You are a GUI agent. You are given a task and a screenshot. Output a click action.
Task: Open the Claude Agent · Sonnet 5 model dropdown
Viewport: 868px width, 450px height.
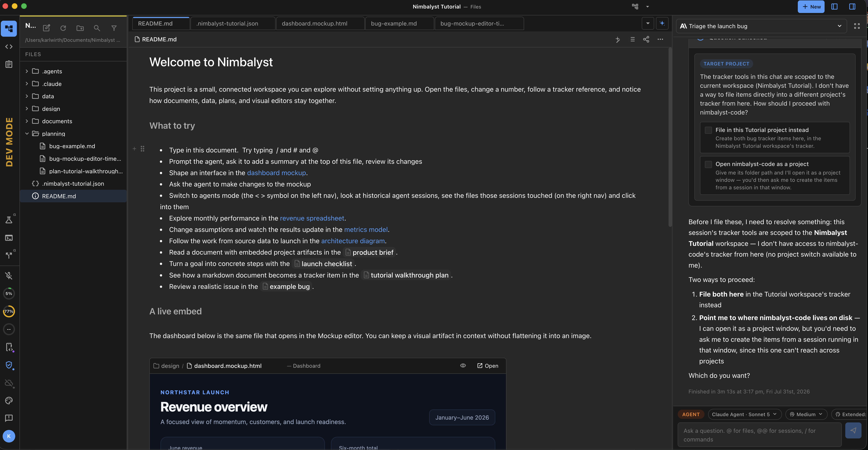coord(744,414)
